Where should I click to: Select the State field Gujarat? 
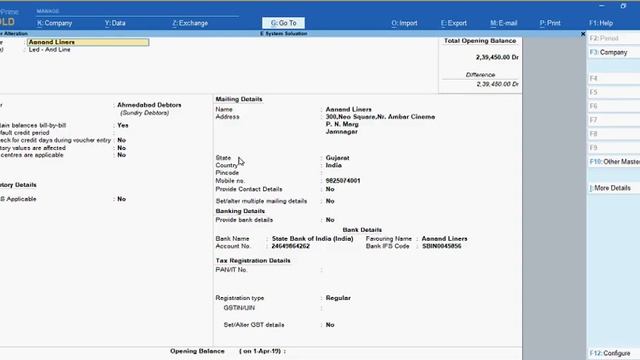click(337, 158)
